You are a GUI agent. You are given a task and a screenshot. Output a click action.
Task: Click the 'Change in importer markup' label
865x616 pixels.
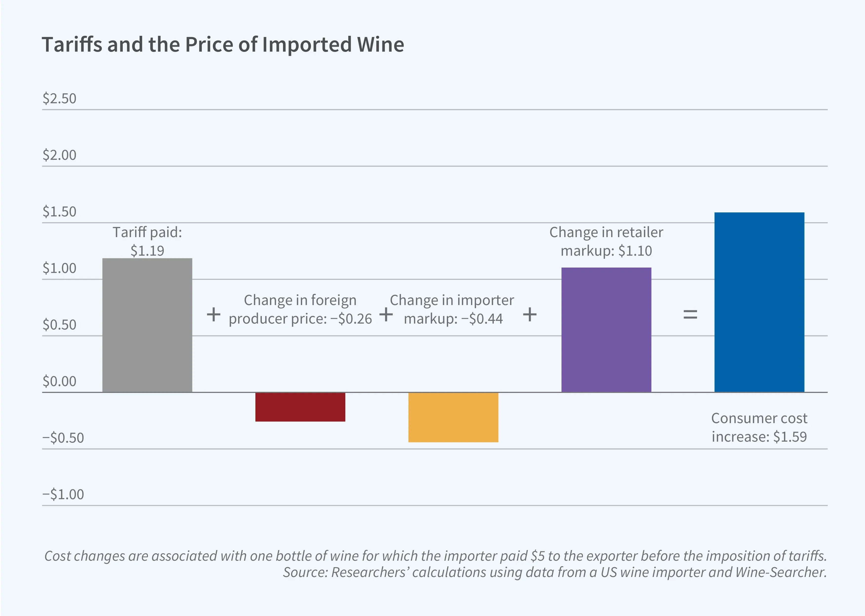click(452, 309)
